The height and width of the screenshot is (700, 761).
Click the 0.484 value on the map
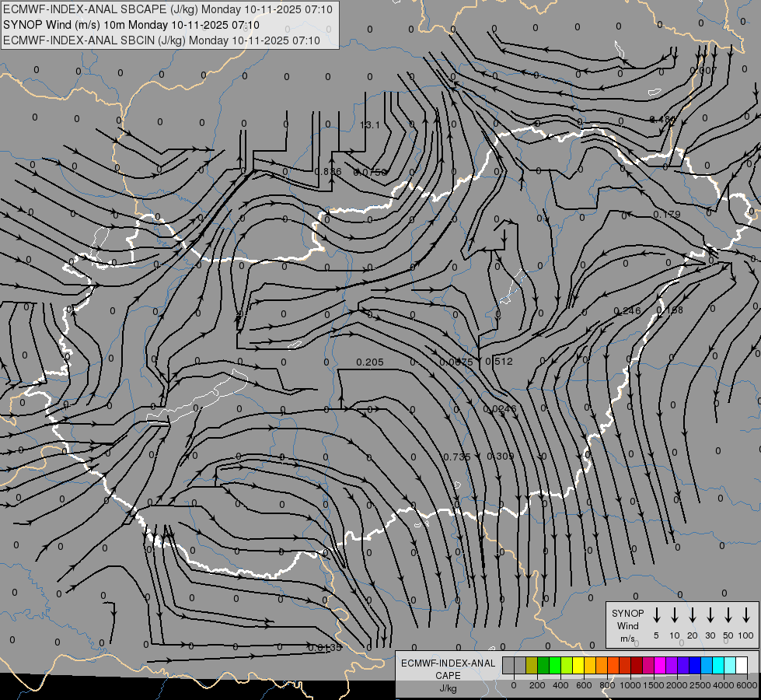click(662, 120)
